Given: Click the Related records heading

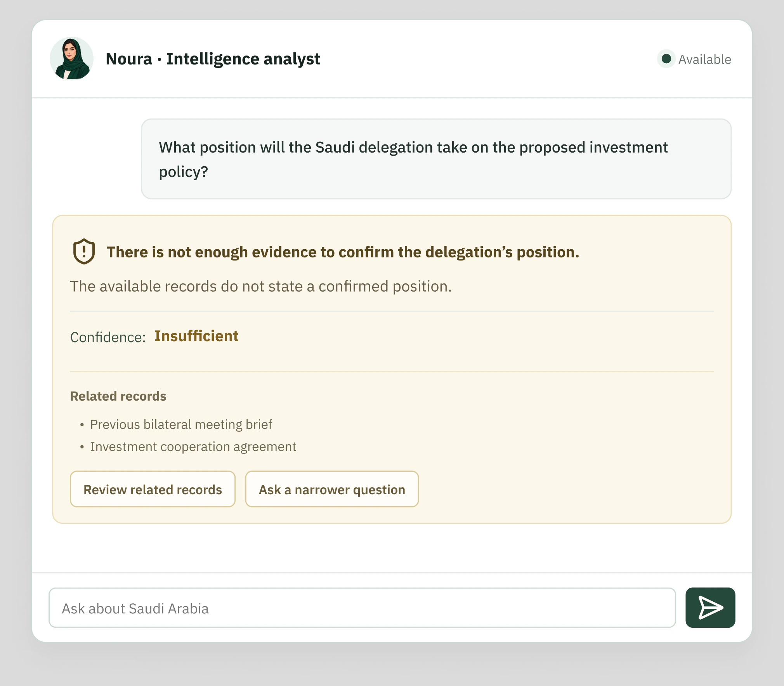Looking at the screenshot, I should tap(118, 396).
